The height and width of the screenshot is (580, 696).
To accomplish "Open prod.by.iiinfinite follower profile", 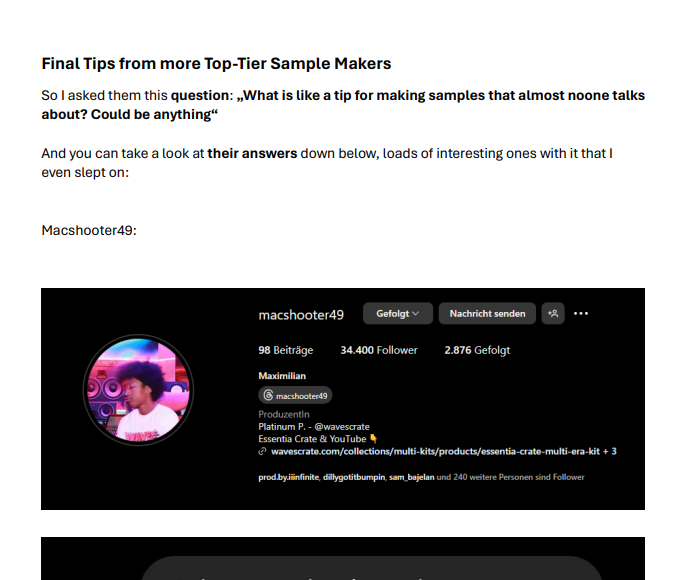I will coord(289,477).
